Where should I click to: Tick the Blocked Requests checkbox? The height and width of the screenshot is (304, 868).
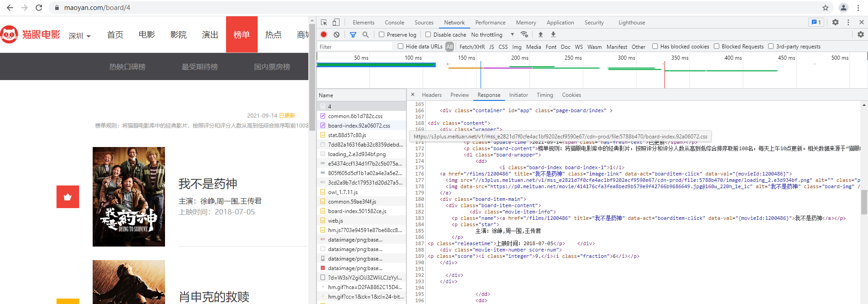tap(717, 46)
